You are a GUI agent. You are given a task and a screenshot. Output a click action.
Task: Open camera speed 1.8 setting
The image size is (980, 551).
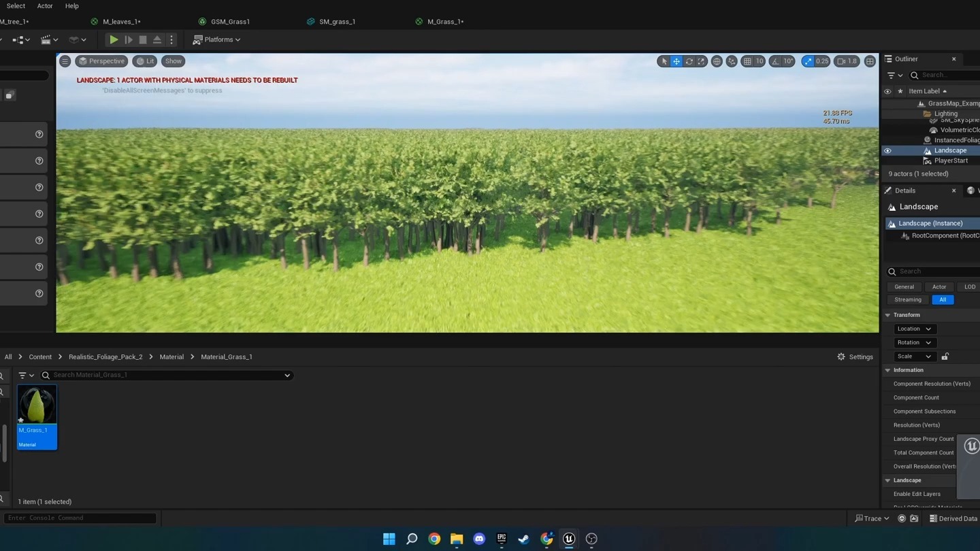(x=847, y=61)
